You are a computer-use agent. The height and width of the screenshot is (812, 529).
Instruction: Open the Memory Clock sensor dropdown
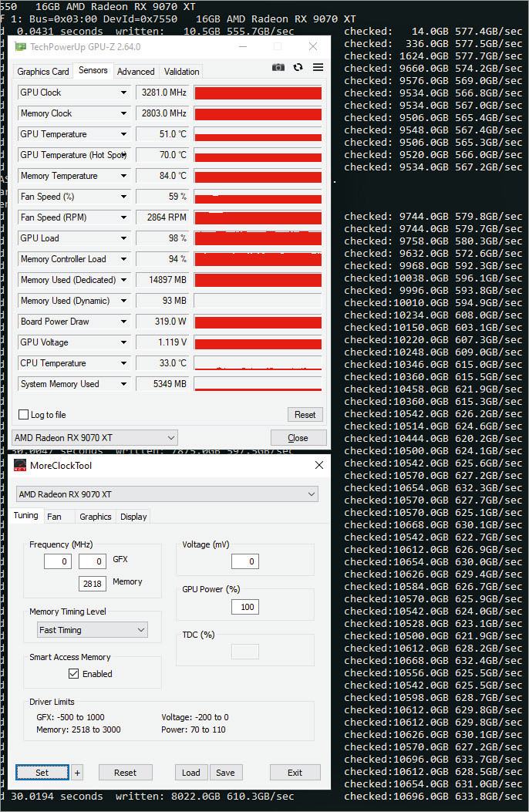pos(123,113)
